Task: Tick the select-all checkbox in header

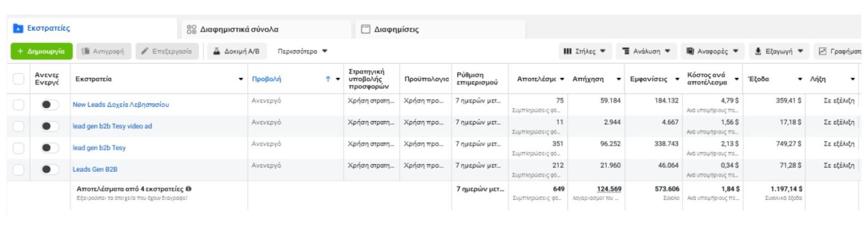Action: pos(19,80)
